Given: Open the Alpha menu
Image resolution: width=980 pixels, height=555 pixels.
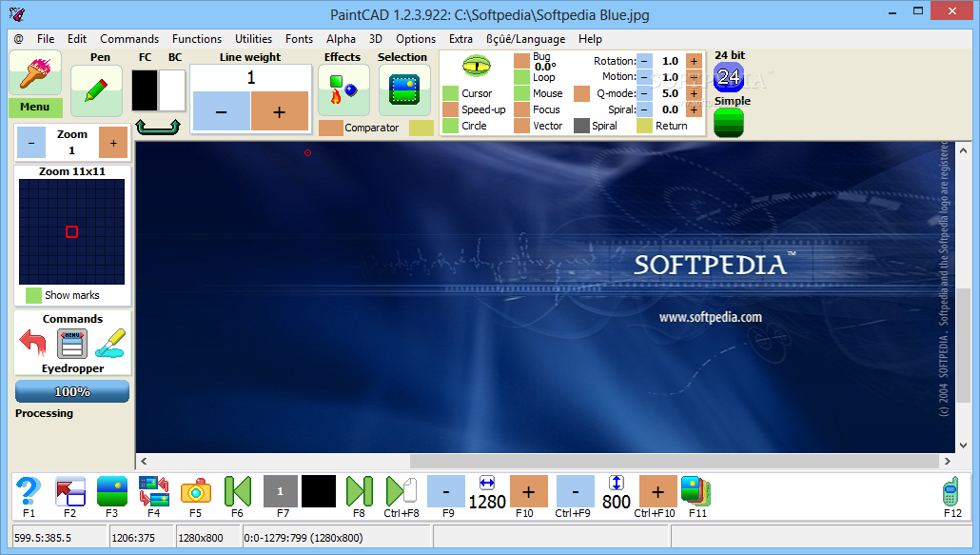Looking at the screenshot, I should point(341,39).
